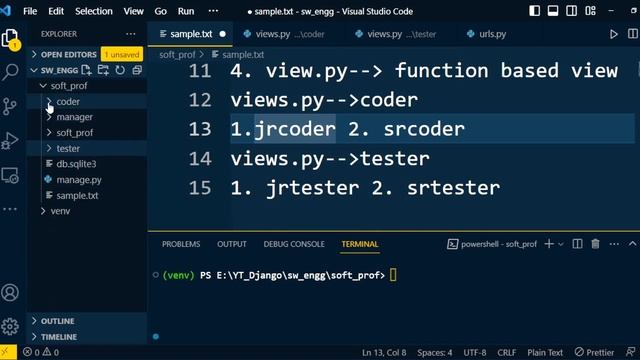The width and height of the screenshot is (640, 360).
Task: Switch to the coder views.py tab
Action: tap(288, 34)
